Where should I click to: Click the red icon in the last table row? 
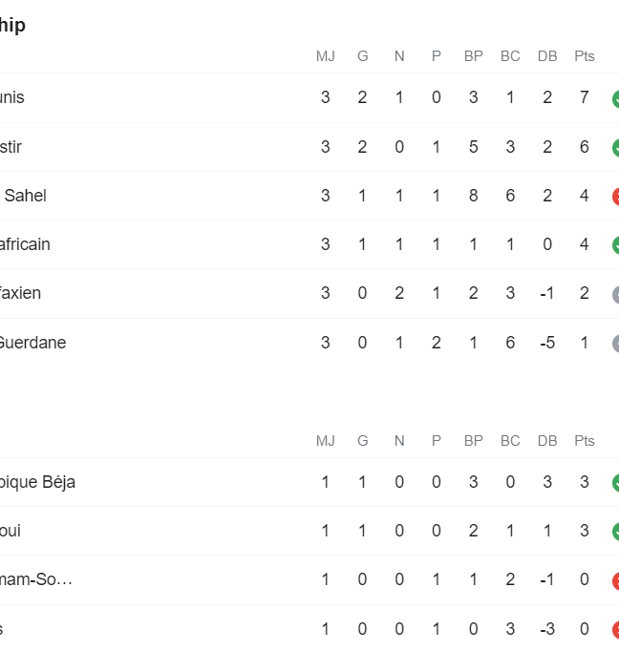pos(615,630)
